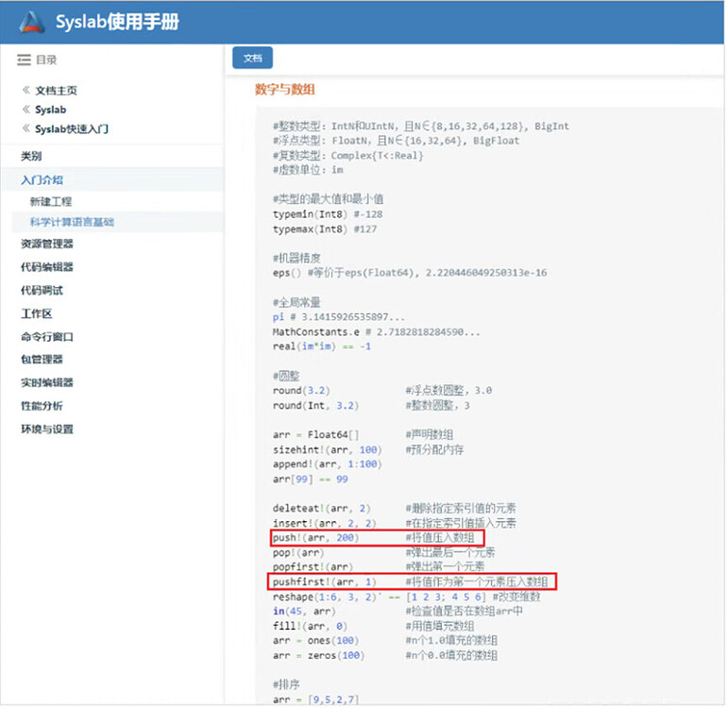728x708 pixels.
Task: Open 科学计算语言基础 sub-item
Action: click(x=72, y=223)
